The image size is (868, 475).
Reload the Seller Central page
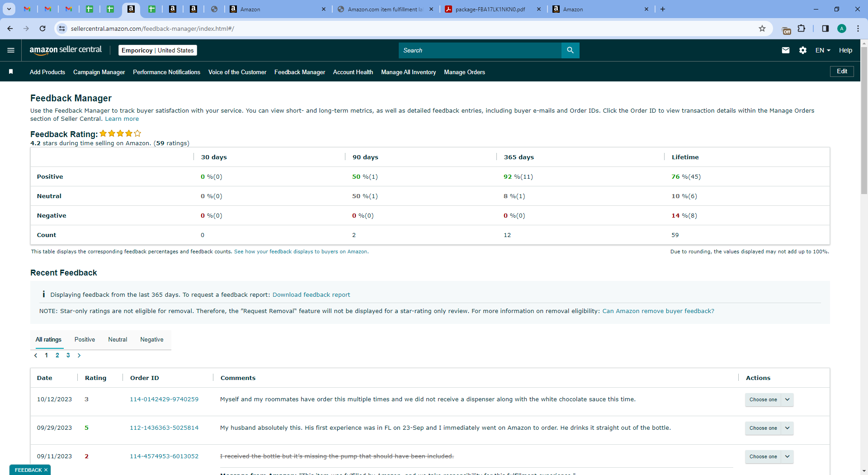pos(42,28)
